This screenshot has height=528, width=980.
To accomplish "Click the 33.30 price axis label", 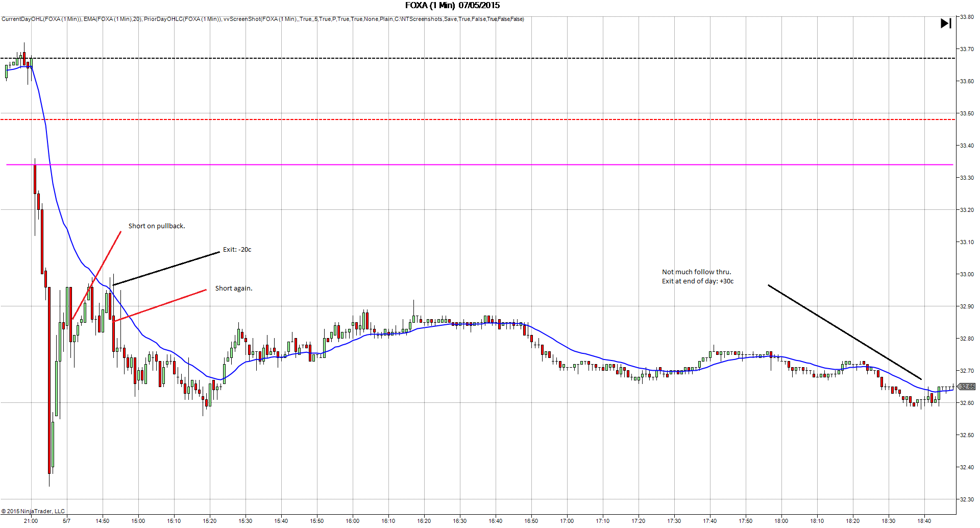I will [x=967, y=178].
